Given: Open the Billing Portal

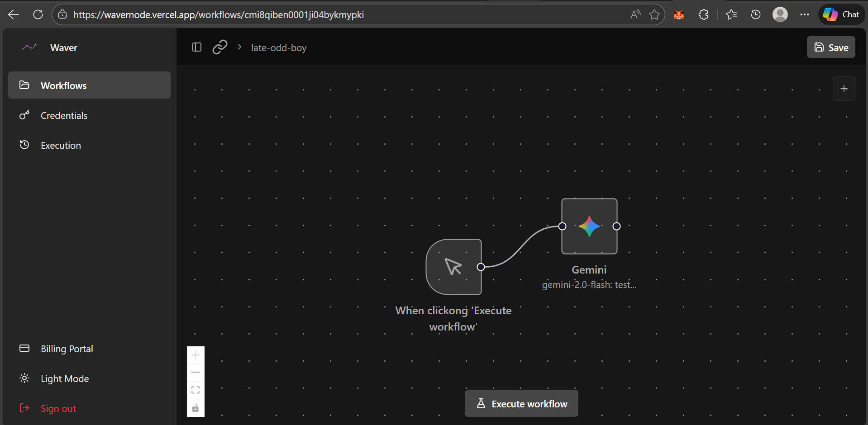Looking at the screenshot, I should tap(67, 349).
